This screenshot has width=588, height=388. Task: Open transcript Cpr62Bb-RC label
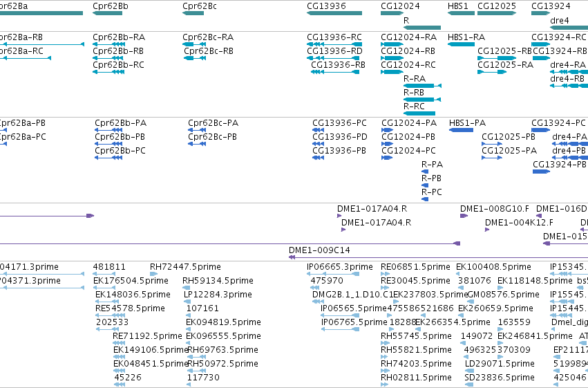tap(118, 65)
